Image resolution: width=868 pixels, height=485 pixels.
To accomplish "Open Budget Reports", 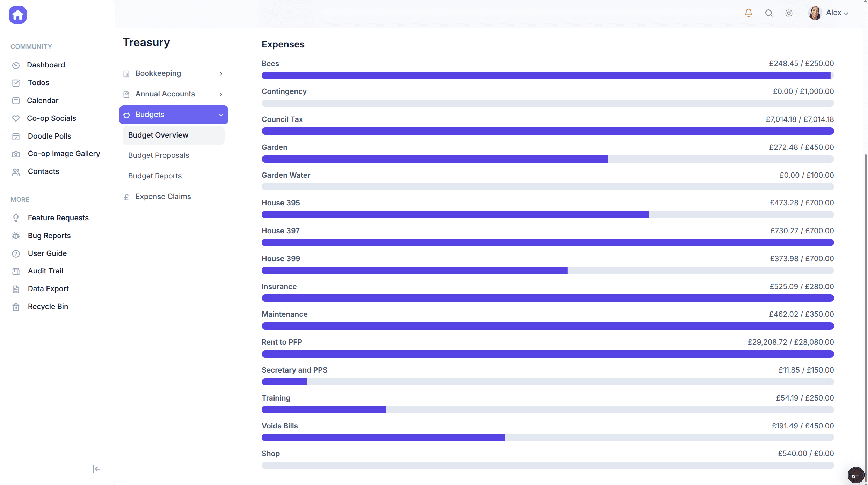I will pyautogui.click(x=155, y=176).
